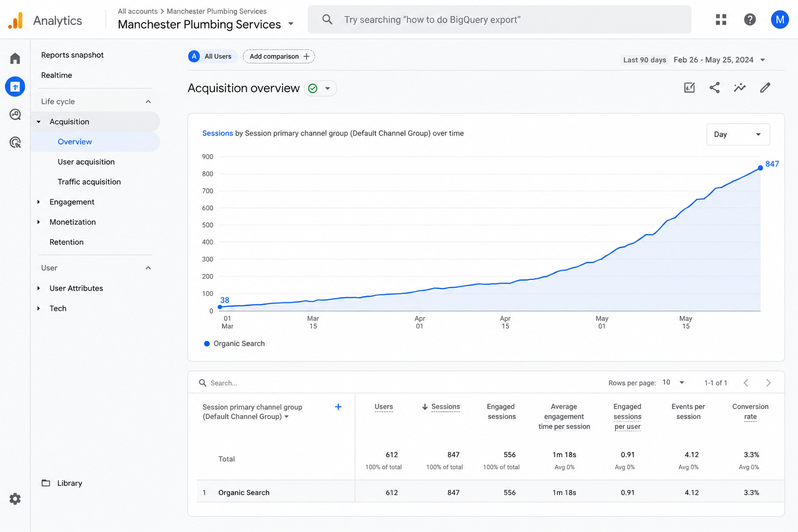This screenshot has width=798, height=532.
Task: Open the User acquisition report
Action: point(86,162)
